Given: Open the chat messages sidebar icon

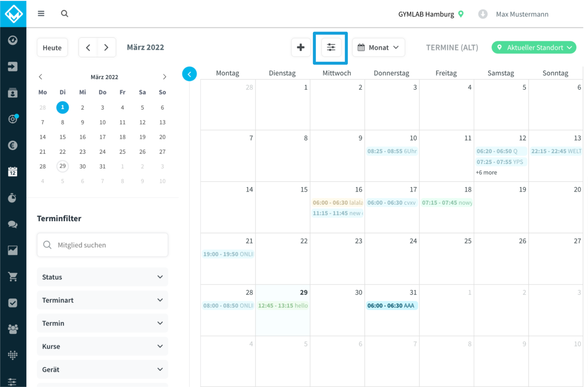Looking at the screenshot, I should point(13,224).
